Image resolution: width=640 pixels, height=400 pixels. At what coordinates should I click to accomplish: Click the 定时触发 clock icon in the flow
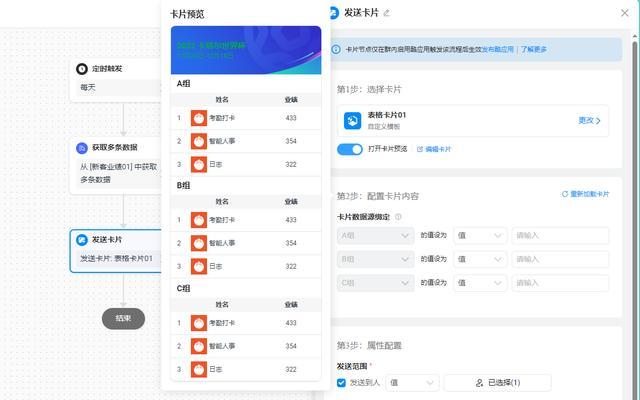pyautogui.click(x=82, y=69)
